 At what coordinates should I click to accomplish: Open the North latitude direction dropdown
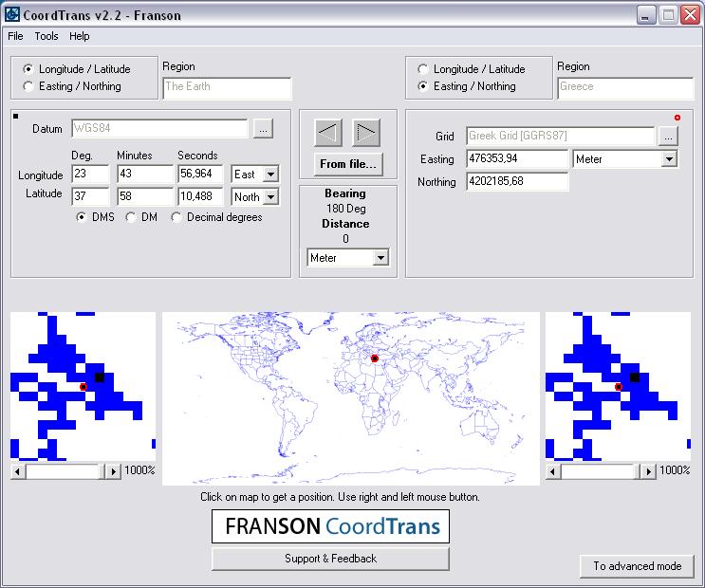click(x=270, y=196)
